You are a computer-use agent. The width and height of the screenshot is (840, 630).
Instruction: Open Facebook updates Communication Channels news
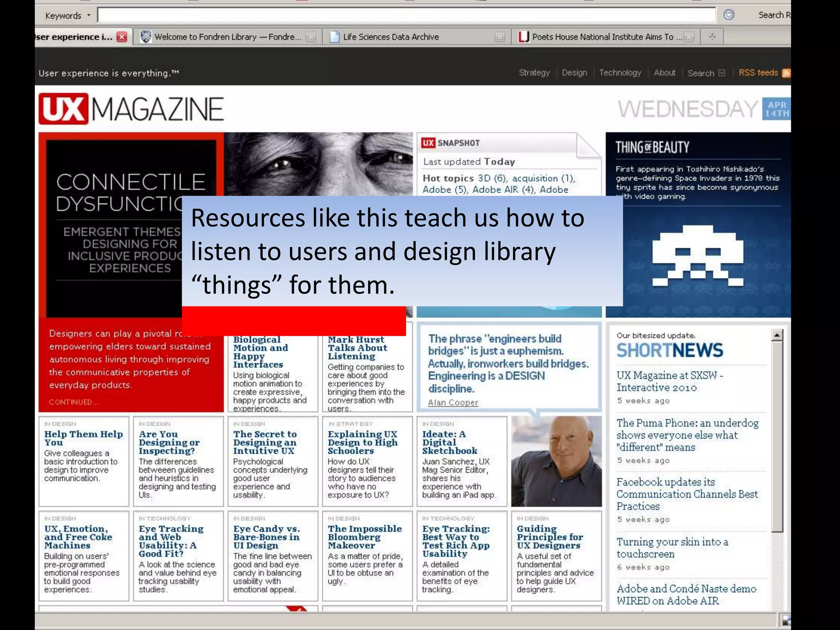687,494
